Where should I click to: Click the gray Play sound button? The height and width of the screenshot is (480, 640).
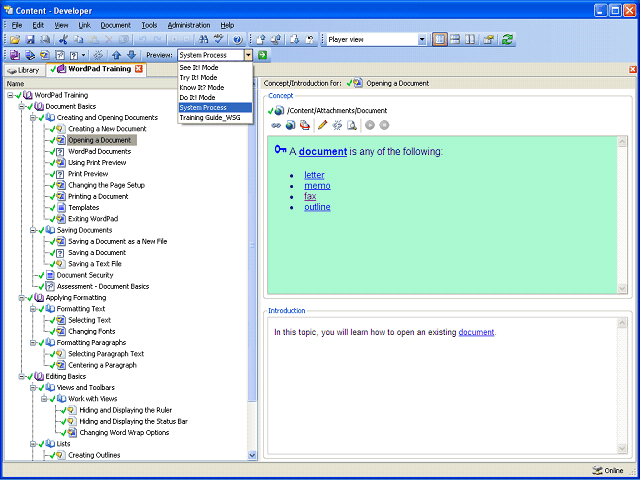click(370, 125)
